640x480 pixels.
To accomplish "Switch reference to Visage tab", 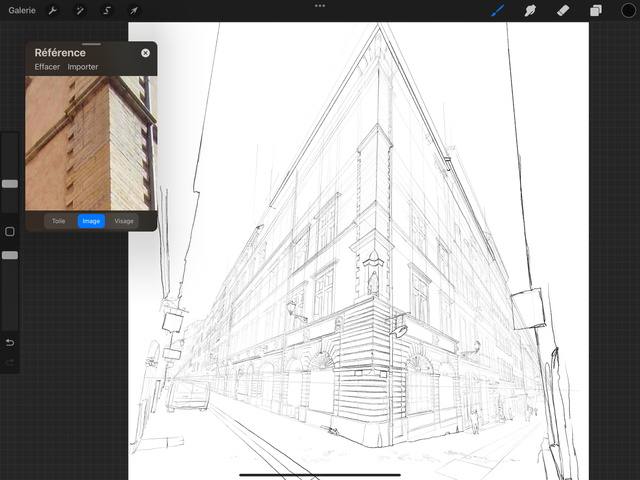I will (x=124, y=221).
